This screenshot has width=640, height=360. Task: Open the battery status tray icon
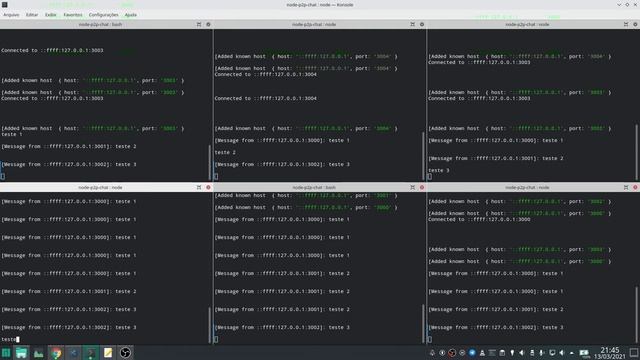pyautogui.click(x=584, y=353)
